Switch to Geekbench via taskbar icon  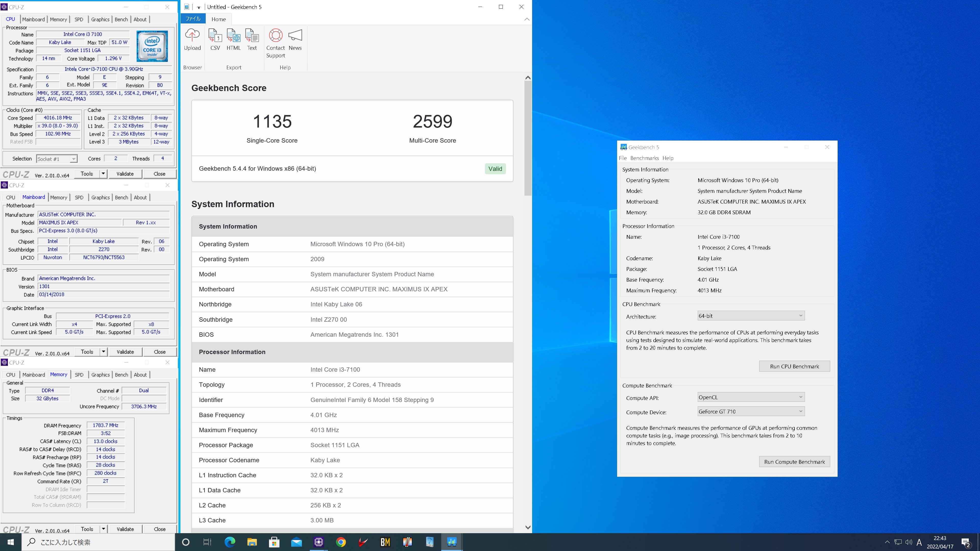[x=451, y=542]
